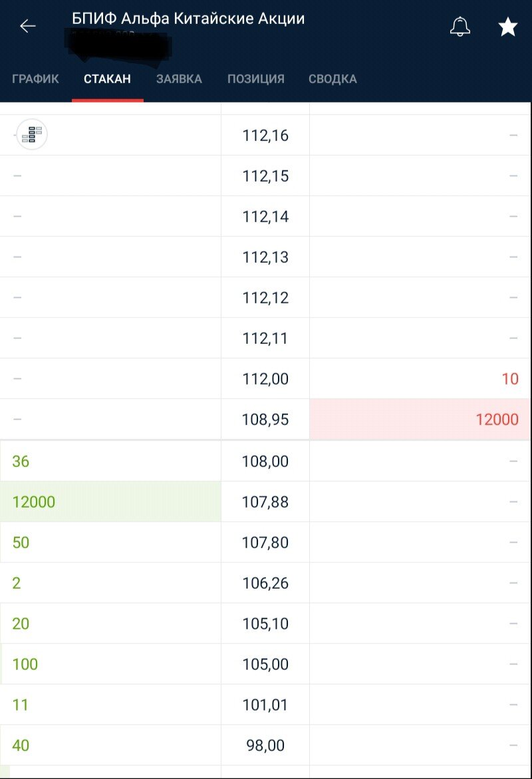This screenshot has width=532, height=779.
Task: Select the СТАКАН tab
Action: click(107, 79)
